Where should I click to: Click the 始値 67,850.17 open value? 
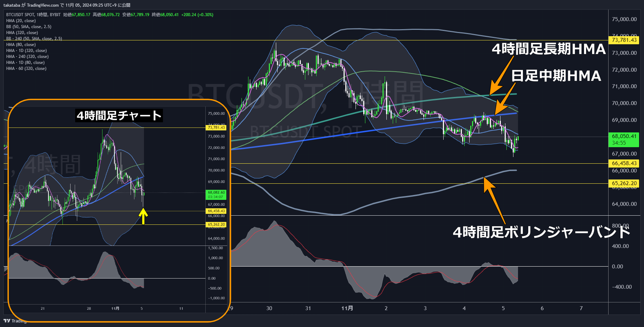(x=77, y=15)
